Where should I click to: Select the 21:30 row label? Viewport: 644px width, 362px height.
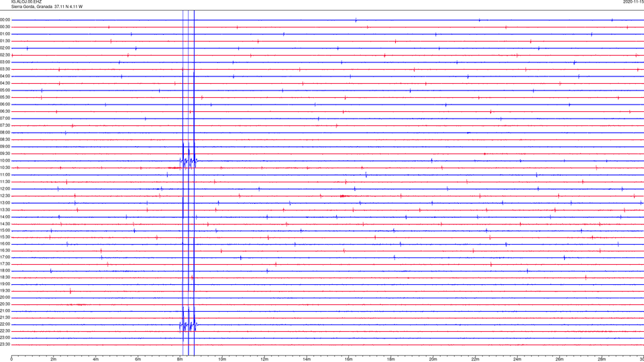pyautogui.click(x=5, y=318)
